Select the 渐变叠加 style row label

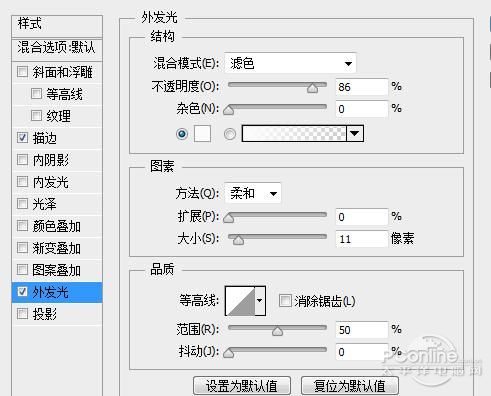tap(56, 248)
